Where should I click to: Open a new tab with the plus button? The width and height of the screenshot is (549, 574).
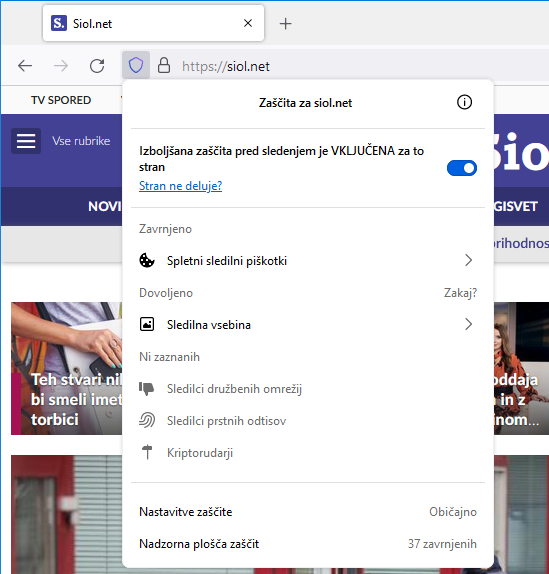285,24
